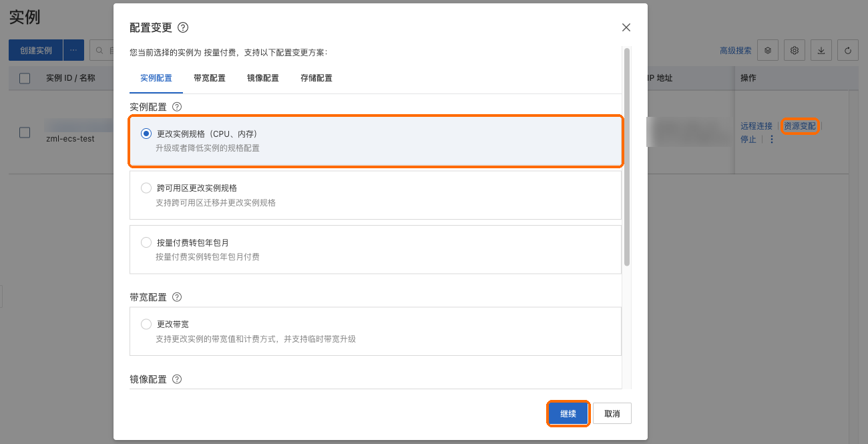Click 资源变配 link in 操作 column

coord(800,126)
